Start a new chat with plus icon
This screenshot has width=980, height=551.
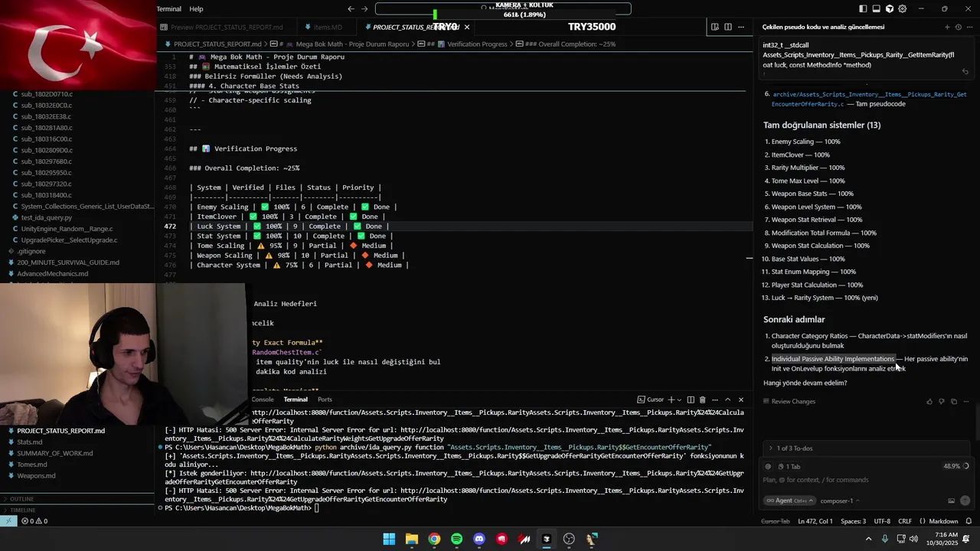(947, 27)
